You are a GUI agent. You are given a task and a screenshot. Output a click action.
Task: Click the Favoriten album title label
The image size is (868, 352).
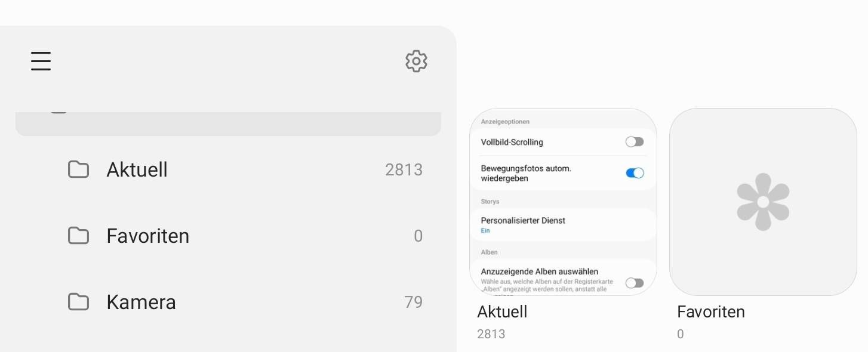tap(710, 311)
